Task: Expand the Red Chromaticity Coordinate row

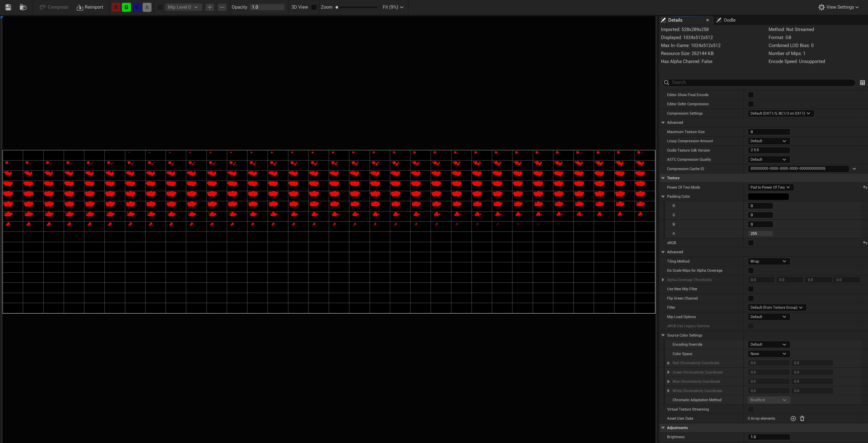Action: click(x=668, y=363)
